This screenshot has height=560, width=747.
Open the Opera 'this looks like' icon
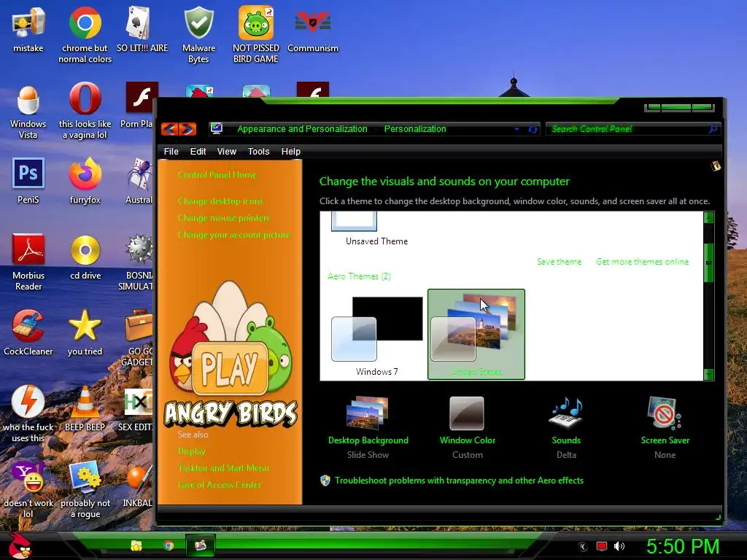[x=85, y=111]
